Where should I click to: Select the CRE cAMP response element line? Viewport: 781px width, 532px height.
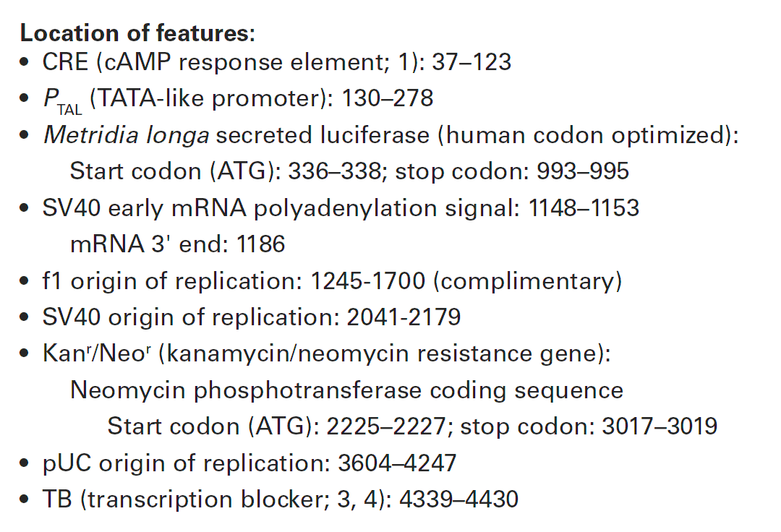click(276, 62)
